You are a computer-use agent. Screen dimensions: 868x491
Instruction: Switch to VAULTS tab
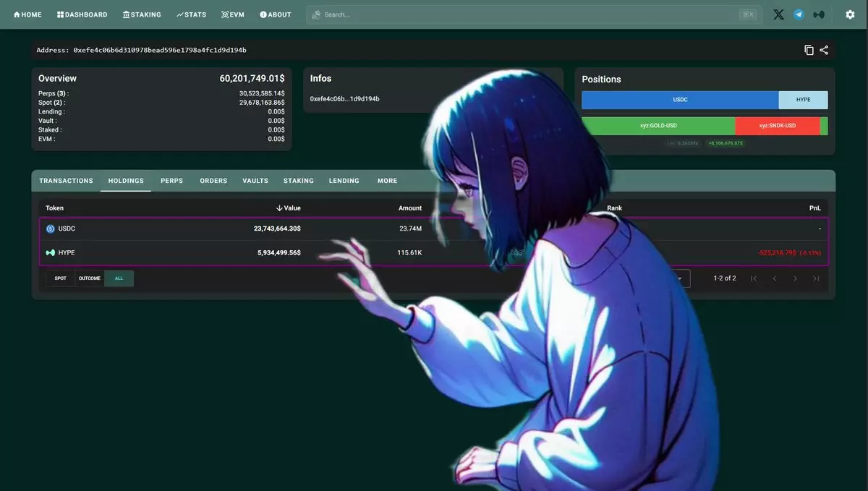[x=255, y=181]
